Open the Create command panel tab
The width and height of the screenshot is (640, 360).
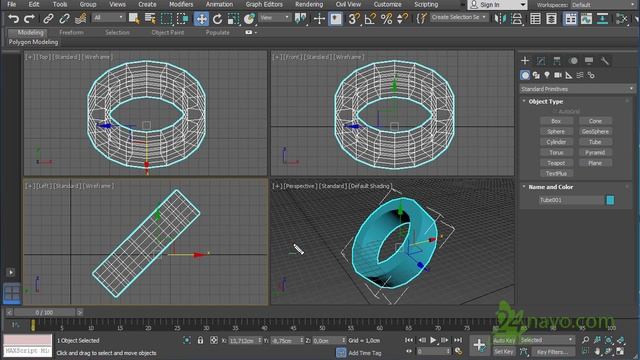525,61
